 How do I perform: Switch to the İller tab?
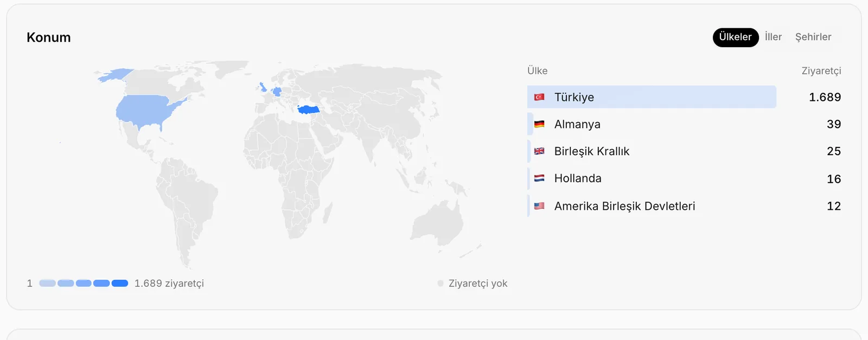click(773, 37)
